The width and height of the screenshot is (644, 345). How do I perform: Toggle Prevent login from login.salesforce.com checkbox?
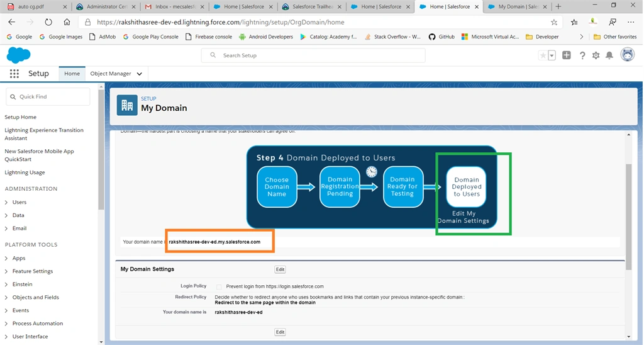coord(219,286)
